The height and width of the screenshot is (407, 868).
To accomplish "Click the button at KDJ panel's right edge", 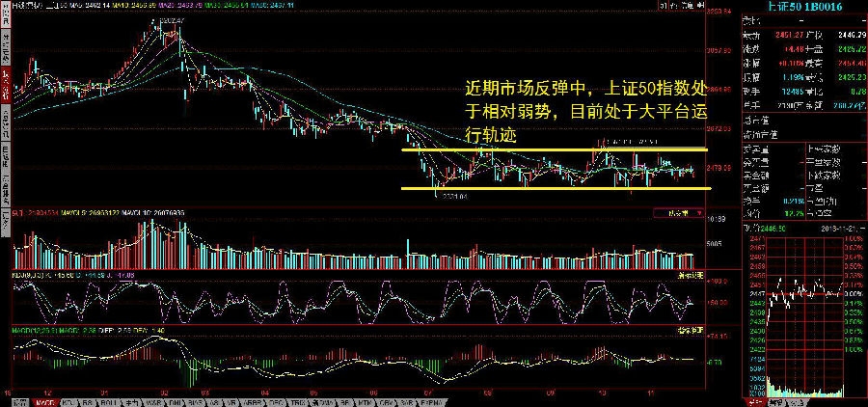I will (691, 275).
